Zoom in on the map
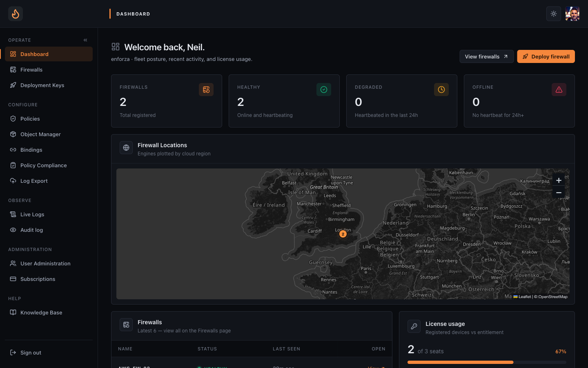This screenshot has height=368, width=588. tap(559, 180)
